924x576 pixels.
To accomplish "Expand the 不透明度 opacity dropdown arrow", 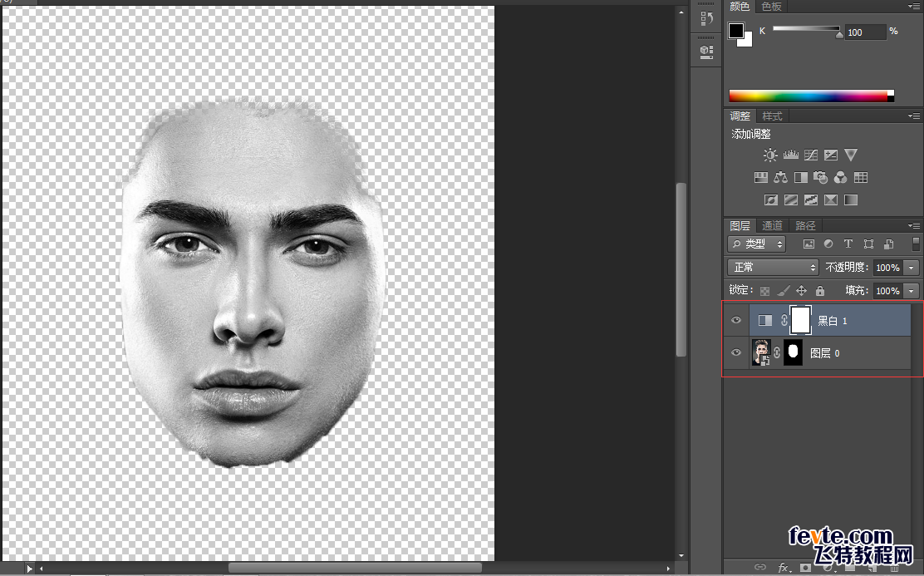I will 912,268.
